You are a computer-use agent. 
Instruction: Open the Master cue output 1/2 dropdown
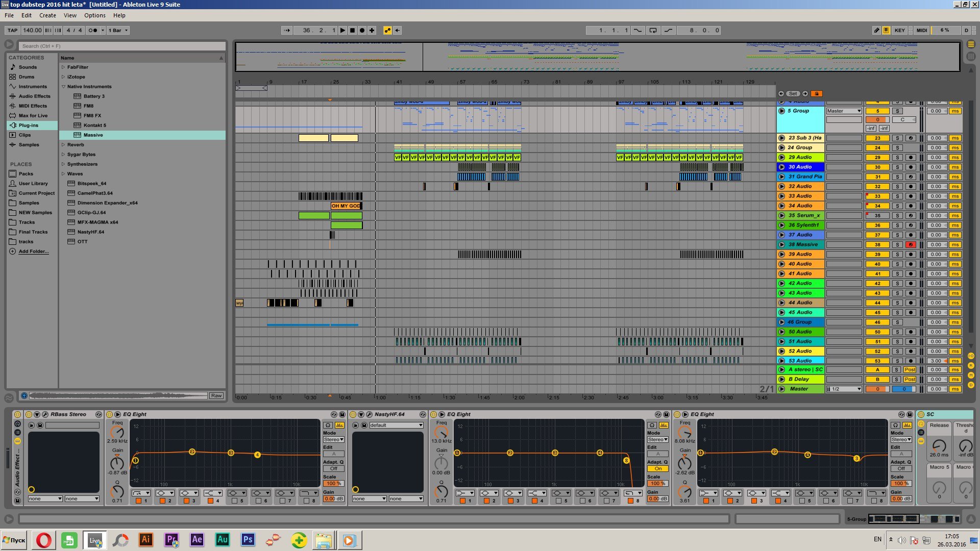coord(844,389)
